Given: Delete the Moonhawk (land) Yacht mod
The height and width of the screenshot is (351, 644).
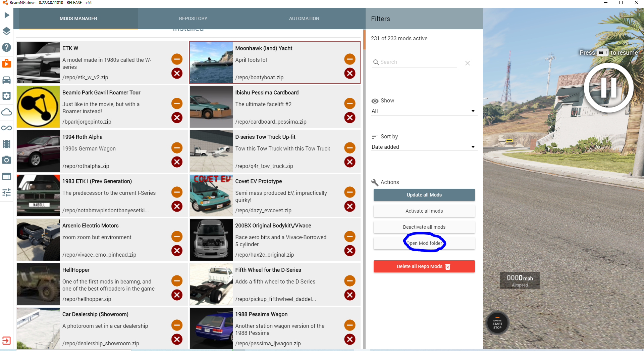Looking at the screenshot, I should pyautogui.click(x=350, y=73).
